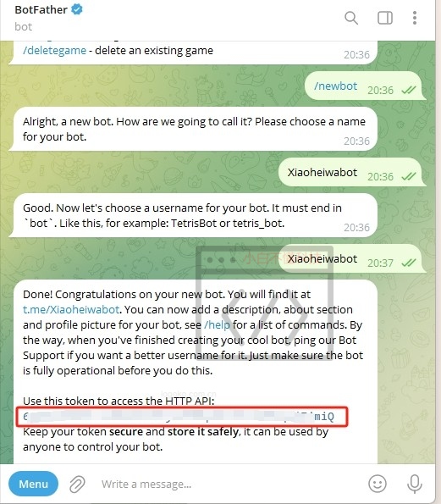
Task: Open the three-dot more options menu
Action: [415, 18]
